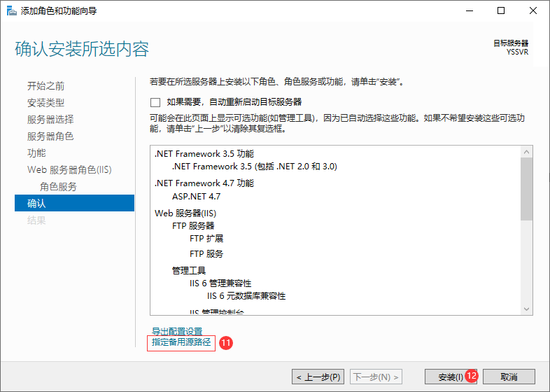Screen dimensions: 550x392
Task: Close the wizard window
Action: click(x=533, y=11)
